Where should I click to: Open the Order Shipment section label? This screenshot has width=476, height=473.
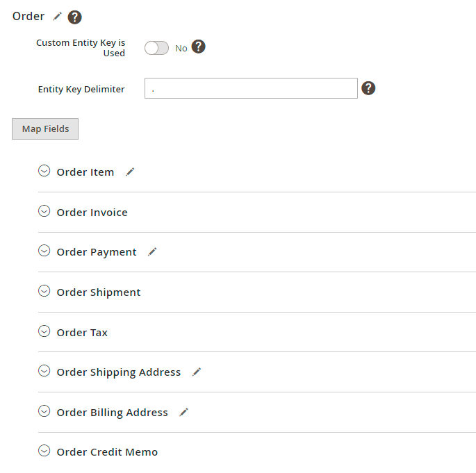coord(98,292)
